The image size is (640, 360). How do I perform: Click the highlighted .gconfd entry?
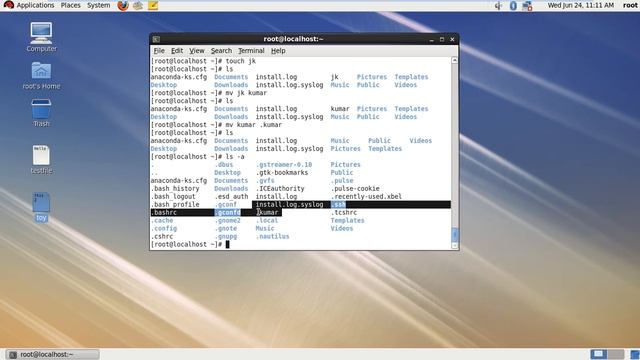[227, 212]
